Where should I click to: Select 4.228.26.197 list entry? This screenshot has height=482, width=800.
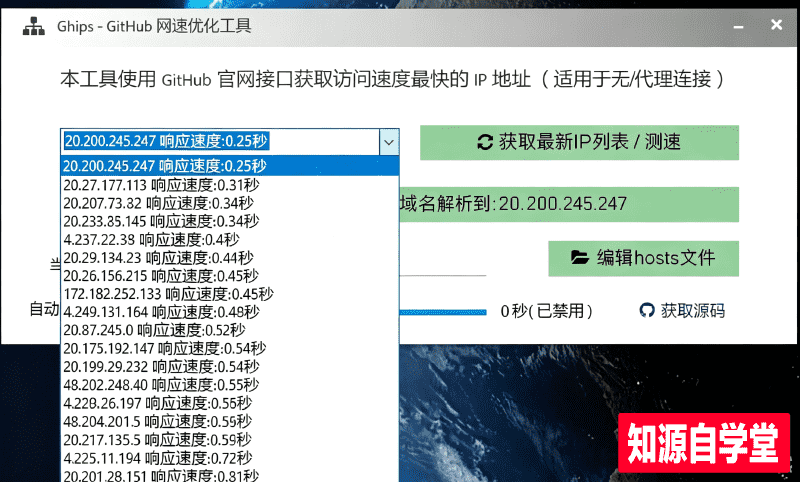click(230, 403)
